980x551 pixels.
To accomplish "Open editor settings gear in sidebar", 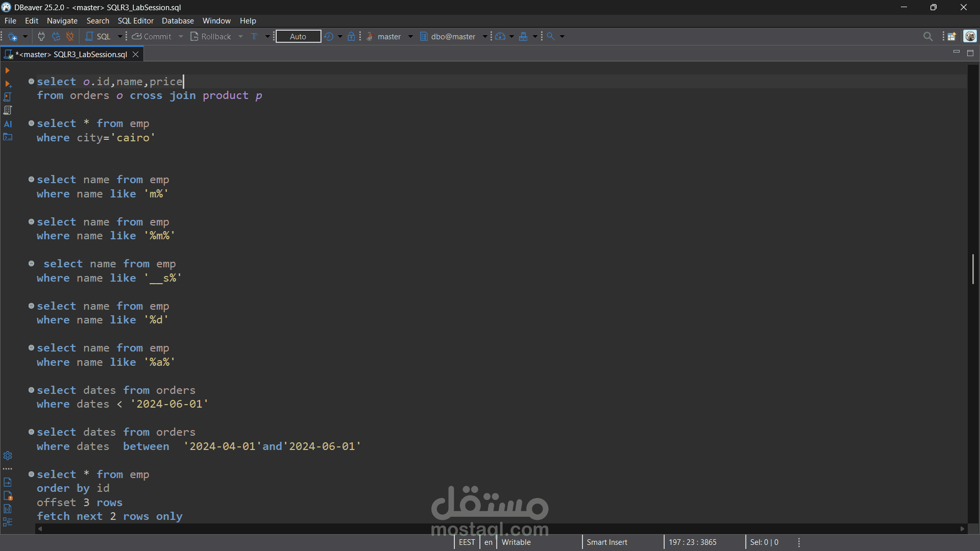I will point(8,456).
